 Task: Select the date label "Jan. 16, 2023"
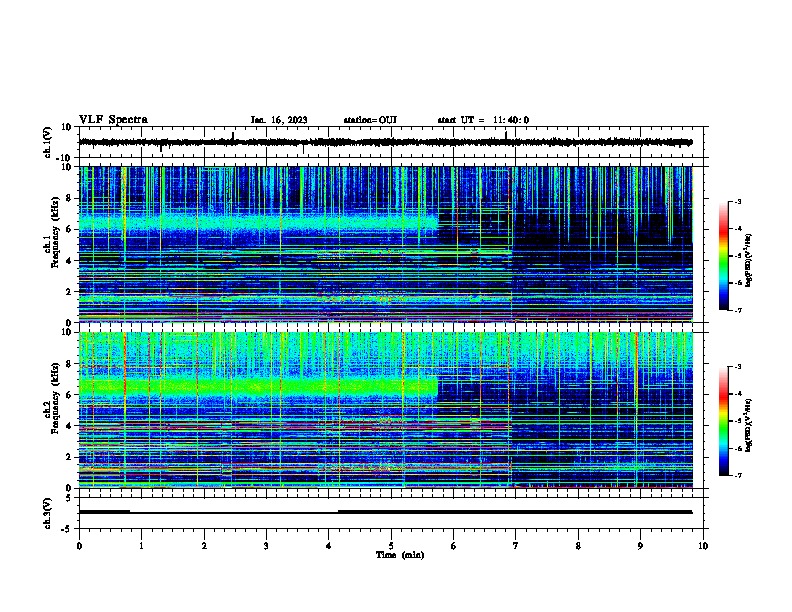click(279, 120)
